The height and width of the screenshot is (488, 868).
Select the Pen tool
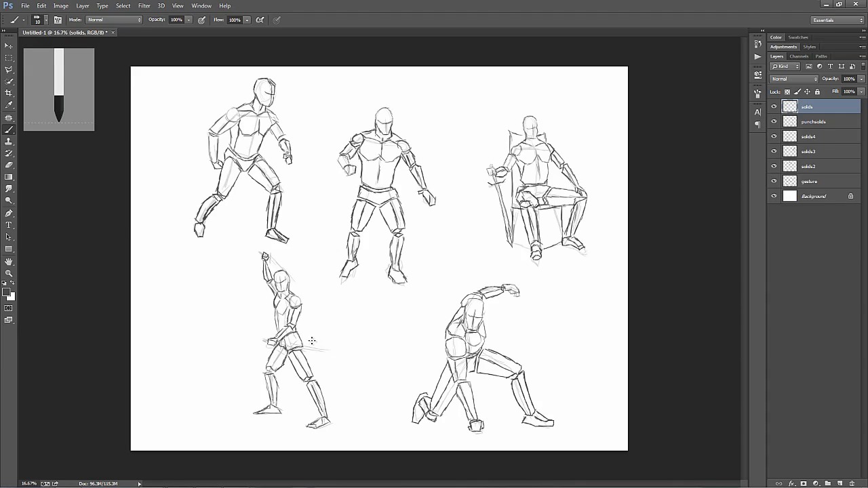[9, 213]
